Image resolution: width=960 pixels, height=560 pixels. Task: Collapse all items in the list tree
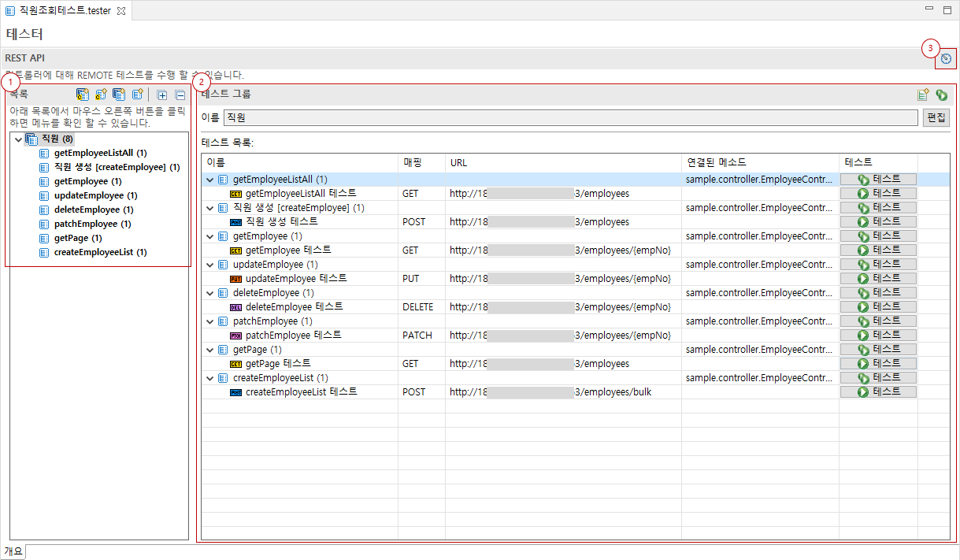[x=180, y=95]
